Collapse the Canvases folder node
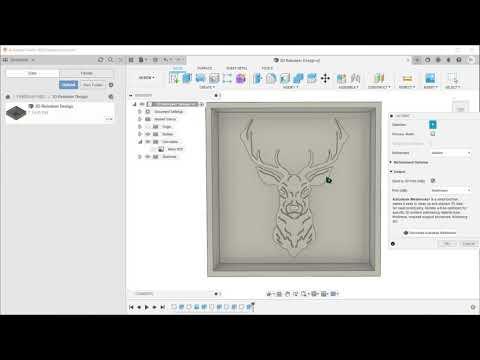This screenshot has height=360, width=480. coord(140,142)
